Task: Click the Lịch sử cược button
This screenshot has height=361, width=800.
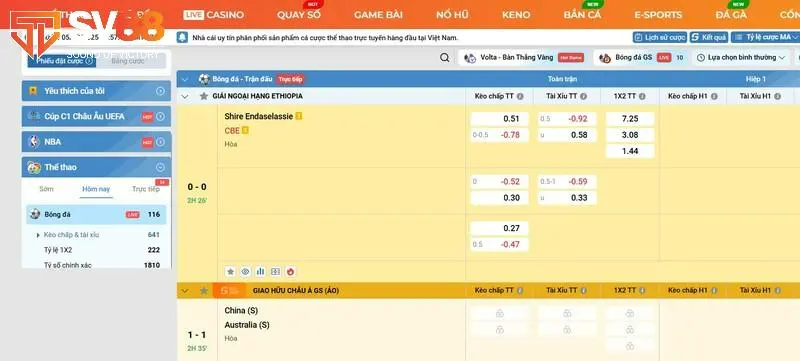Action: click(660, 37)
